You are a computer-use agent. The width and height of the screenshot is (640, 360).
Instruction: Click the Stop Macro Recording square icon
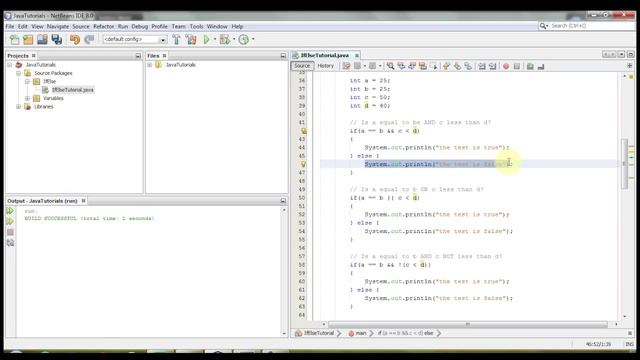tap(517, 66)
